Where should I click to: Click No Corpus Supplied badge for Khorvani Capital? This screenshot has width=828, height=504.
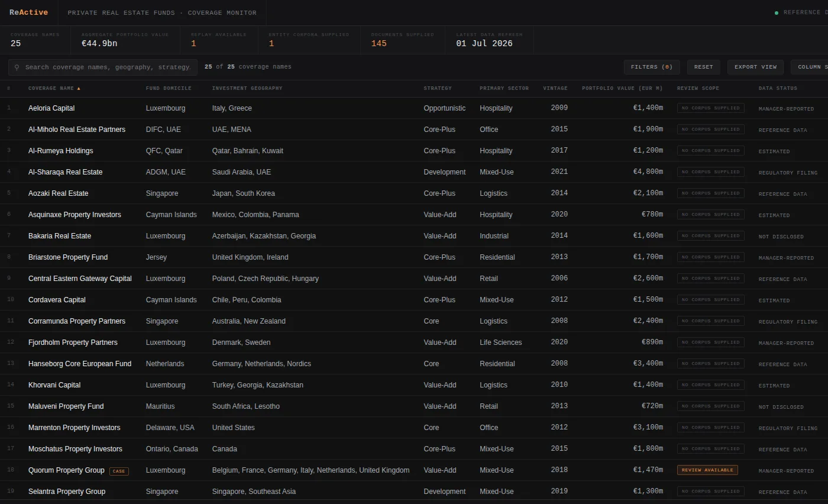pos(710,385)
